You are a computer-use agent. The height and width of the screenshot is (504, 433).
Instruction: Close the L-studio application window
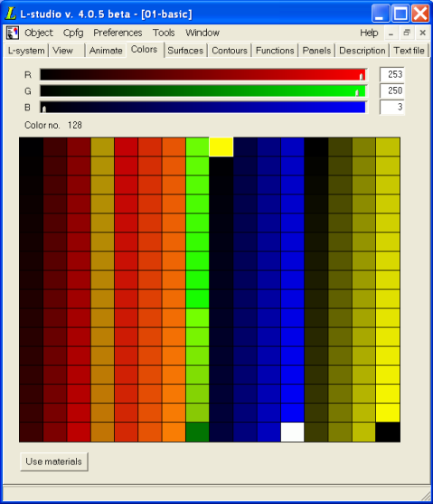(x=420, y=14)
